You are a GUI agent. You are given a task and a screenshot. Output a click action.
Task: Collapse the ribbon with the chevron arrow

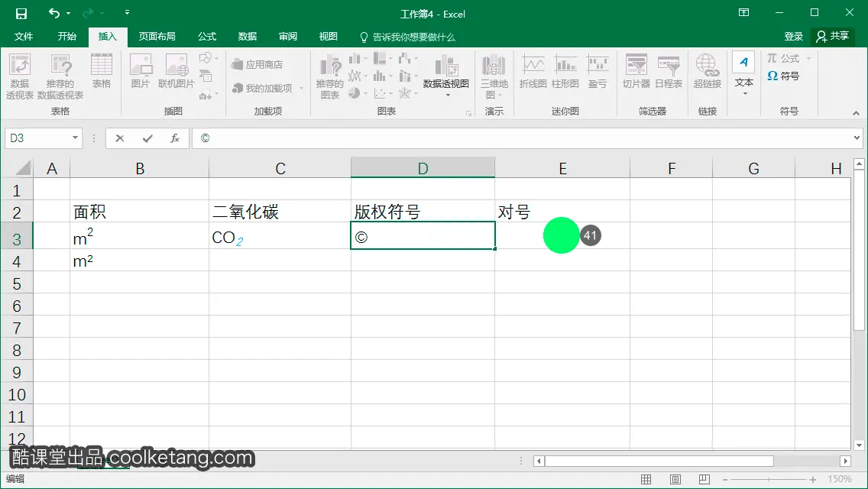(856, 112)
